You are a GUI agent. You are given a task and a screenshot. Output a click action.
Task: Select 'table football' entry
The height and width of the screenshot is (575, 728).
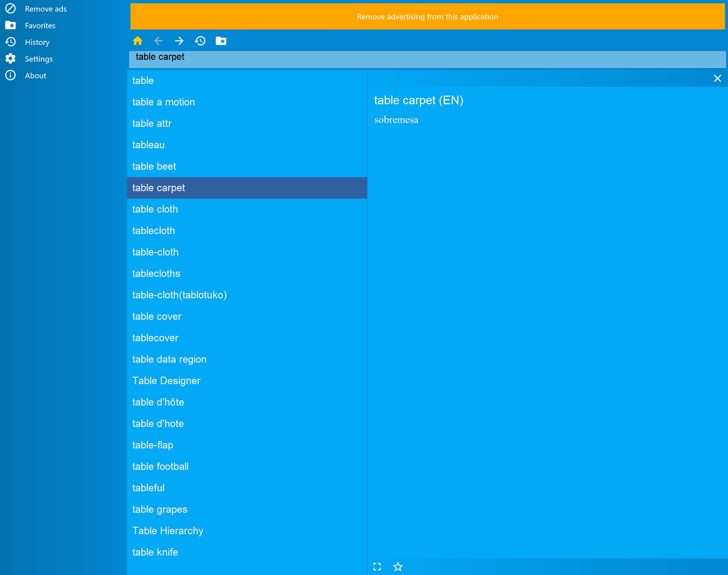tap(160, 466)
